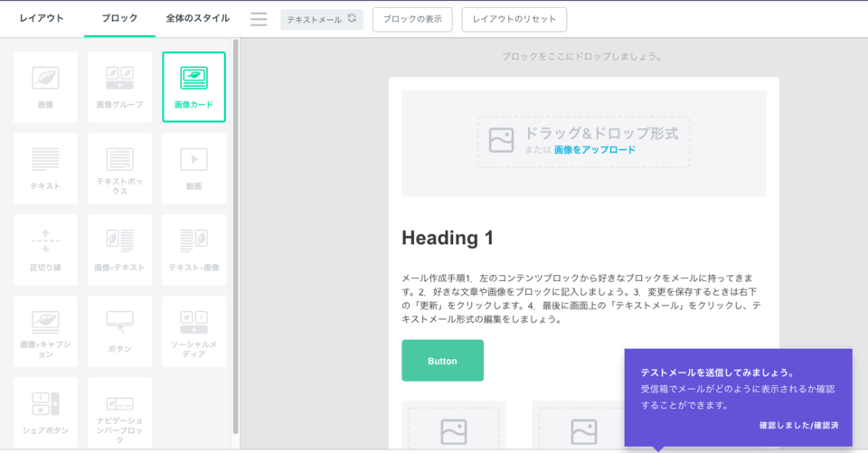Image resolution: width=868 pixels, height=453 pixels.
Task: Choose the 画像カード block
Action: coord(193,87)
